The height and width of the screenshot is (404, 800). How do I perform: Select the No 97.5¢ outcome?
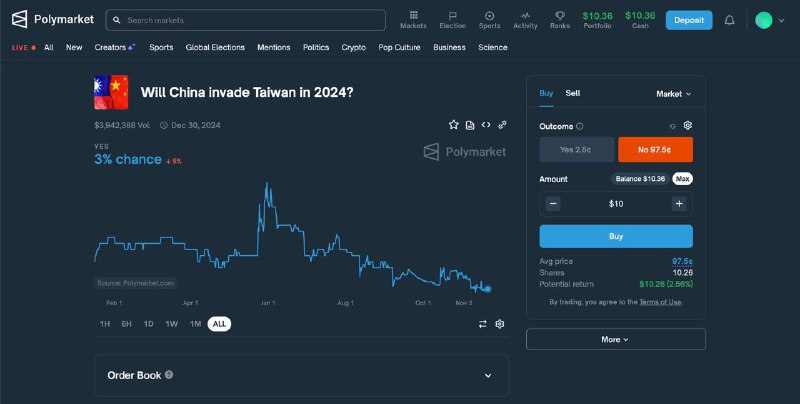[655, 149]
